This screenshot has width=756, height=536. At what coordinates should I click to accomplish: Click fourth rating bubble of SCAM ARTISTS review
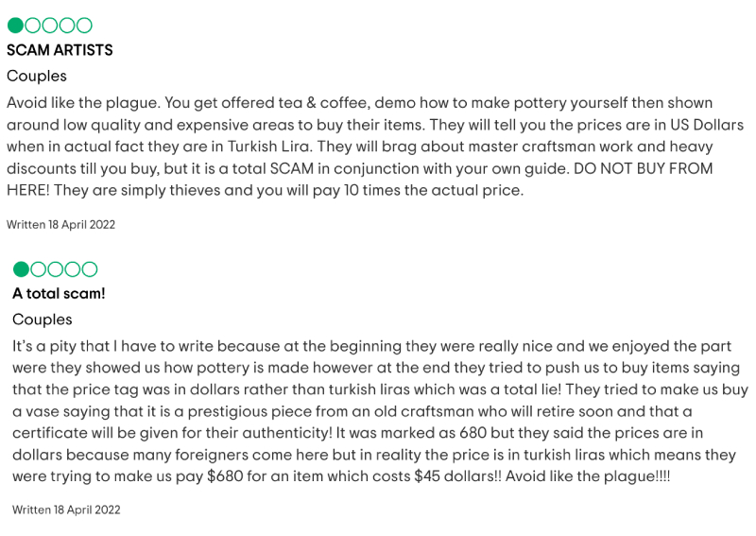pos(67,26)
